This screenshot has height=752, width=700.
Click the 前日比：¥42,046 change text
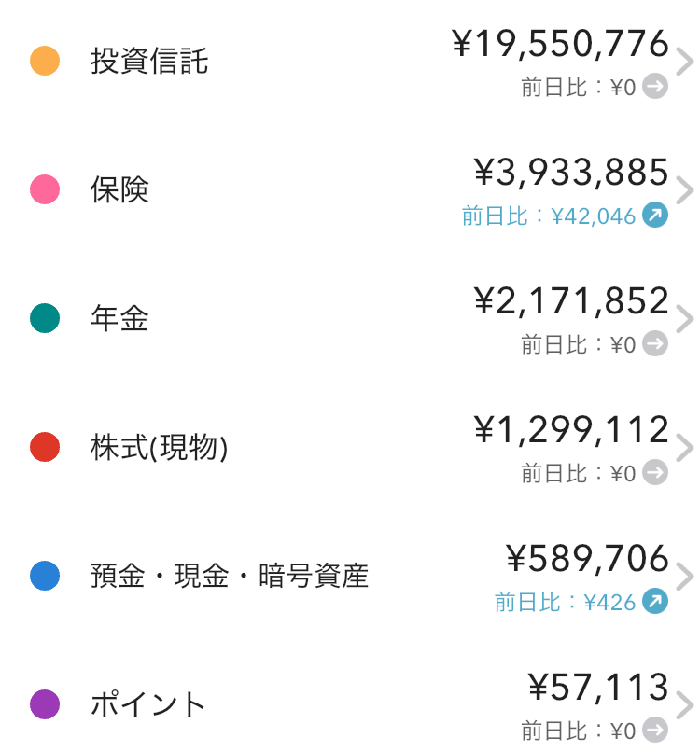[549, 216]
